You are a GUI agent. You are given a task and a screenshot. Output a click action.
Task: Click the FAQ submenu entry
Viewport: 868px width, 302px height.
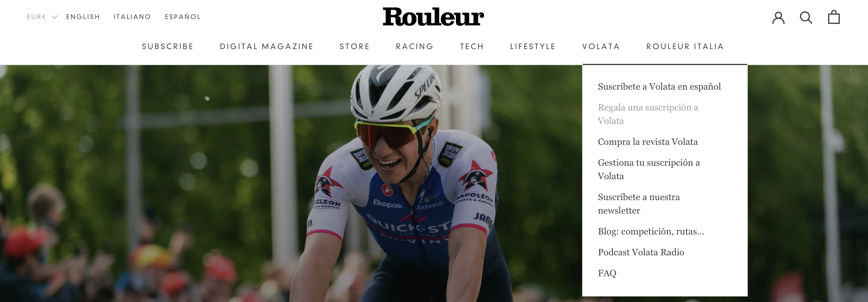click(x=607, y=273)
